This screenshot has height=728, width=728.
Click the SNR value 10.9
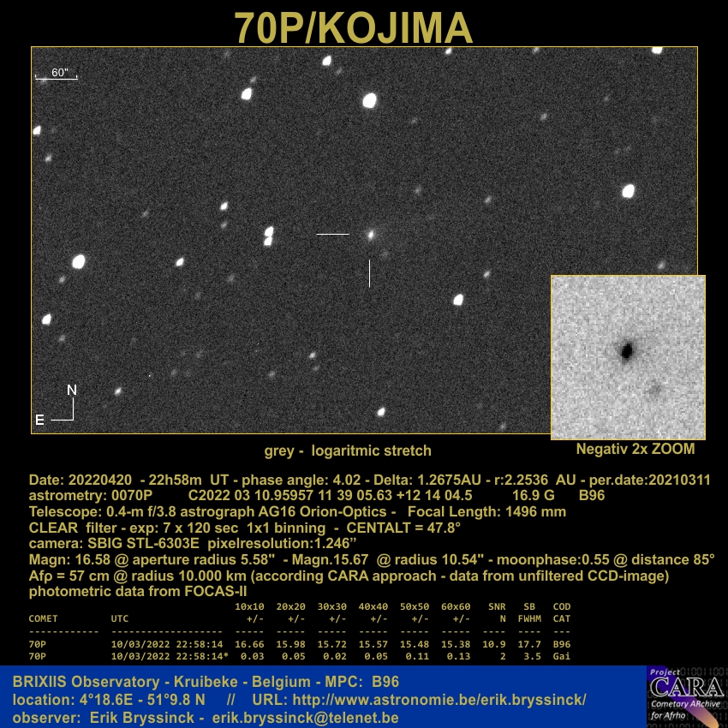494,644
